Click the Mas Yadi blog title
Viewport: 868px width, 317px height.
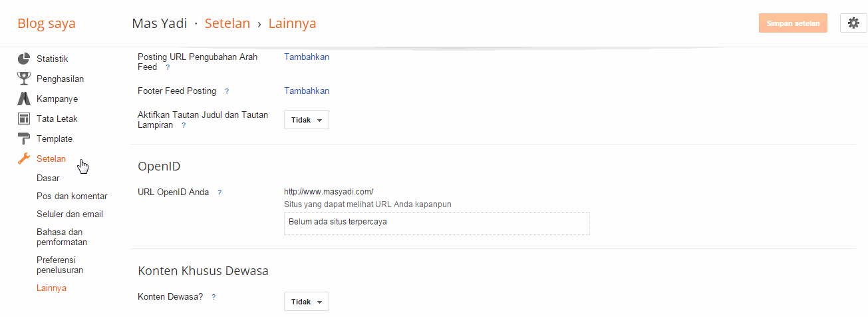click(160, 23)
